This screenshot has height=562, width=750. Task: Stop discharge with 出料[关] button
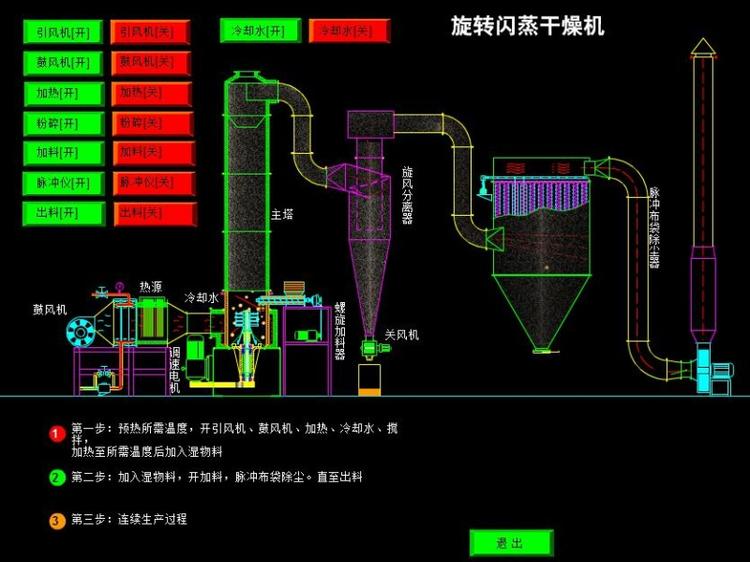click(x=148, y=214)
